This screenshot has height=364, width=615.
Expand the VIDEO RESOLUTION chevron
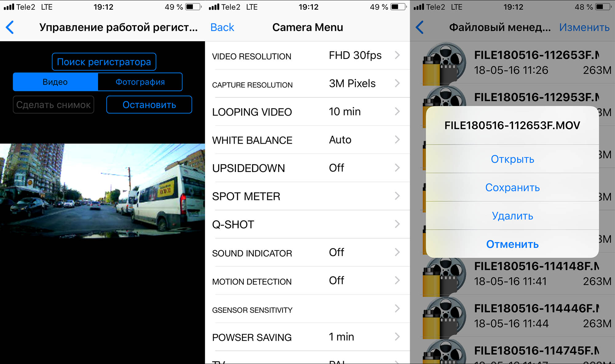(x=397, y=55)
